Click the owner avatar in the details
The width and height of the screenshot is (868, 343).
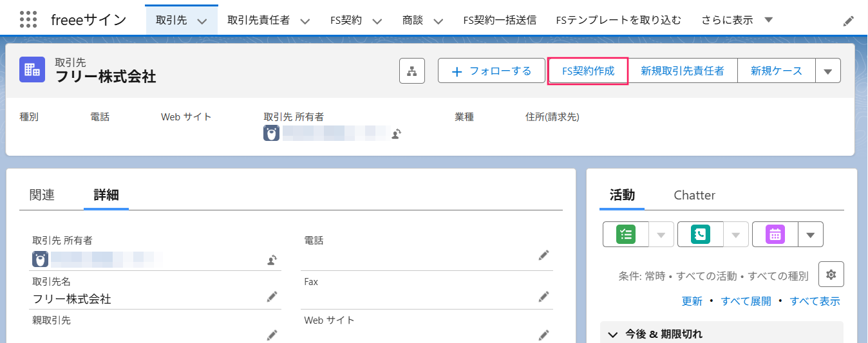[x=40, y=259]
